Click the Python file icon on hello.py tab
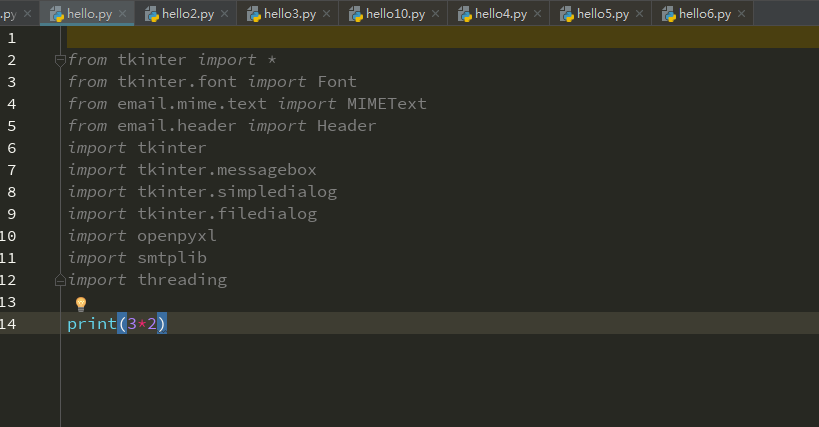 56,14
